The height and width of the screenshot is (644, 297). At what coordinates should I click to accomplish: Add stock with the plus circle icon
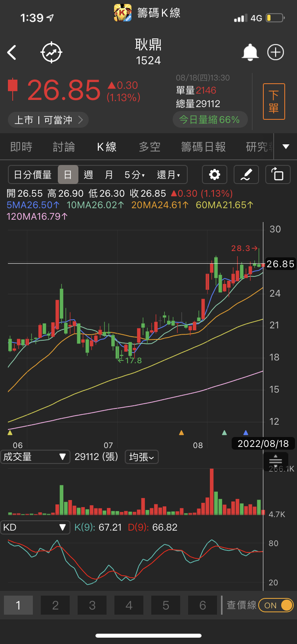click(x=276, y=52)
